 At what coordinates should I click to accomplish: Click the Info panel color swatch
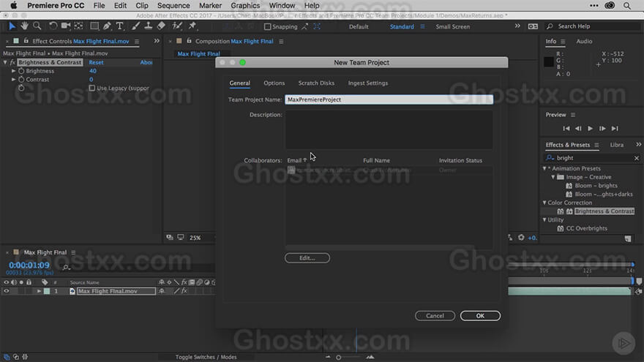(549, 62)
